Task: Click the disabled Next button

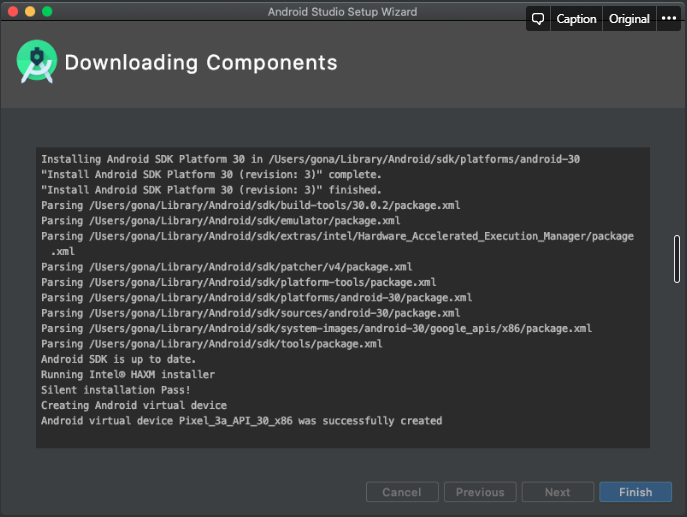Action: (x=558, y=492)
